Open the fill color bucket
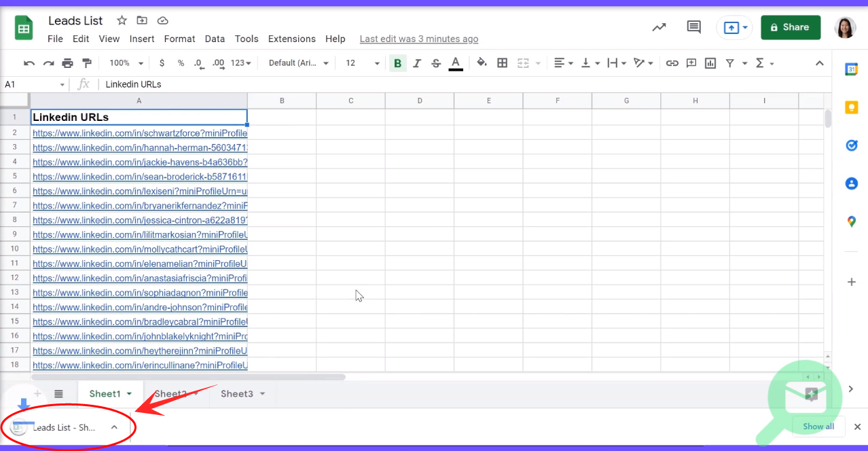The height and width of the screenshot is (451, 868). pos(482,63)
